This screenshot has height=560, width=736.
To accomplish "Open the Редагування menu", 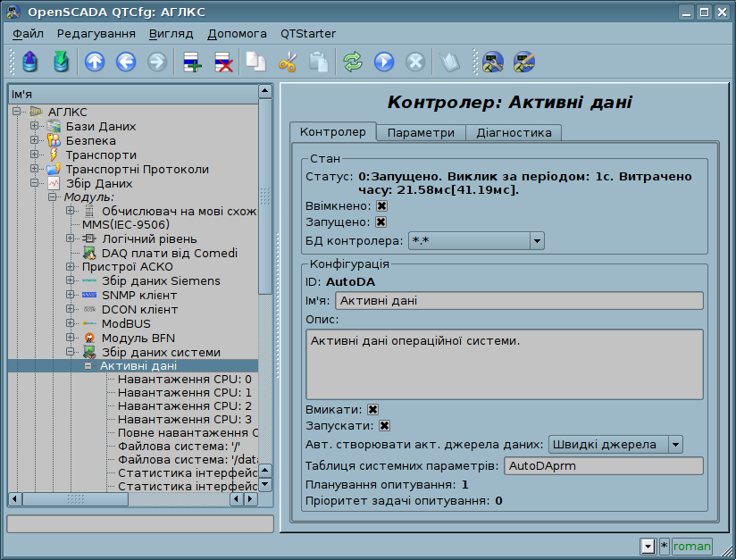I will click(x=96, y=33).
